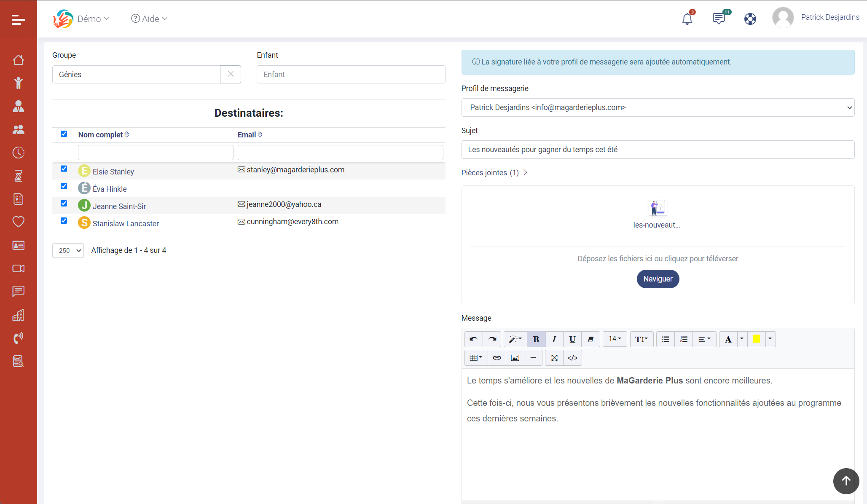Click the yellow highlight color swatch
This screenshot has width=867, height=504.
click(x=757, y=339)
